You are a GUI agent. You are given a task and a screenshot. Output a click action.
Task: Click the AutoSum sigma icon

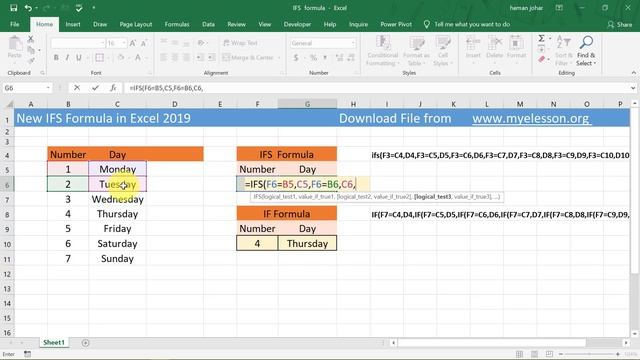(x=542, y=38)
